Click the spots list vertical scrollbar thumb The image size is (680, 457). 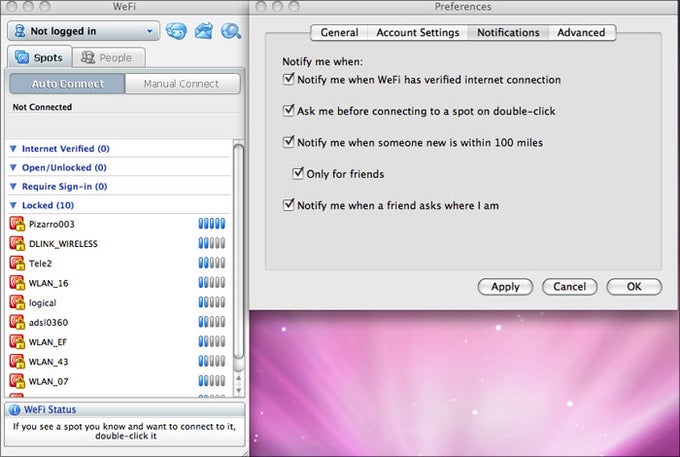click(x=238, y=251)
